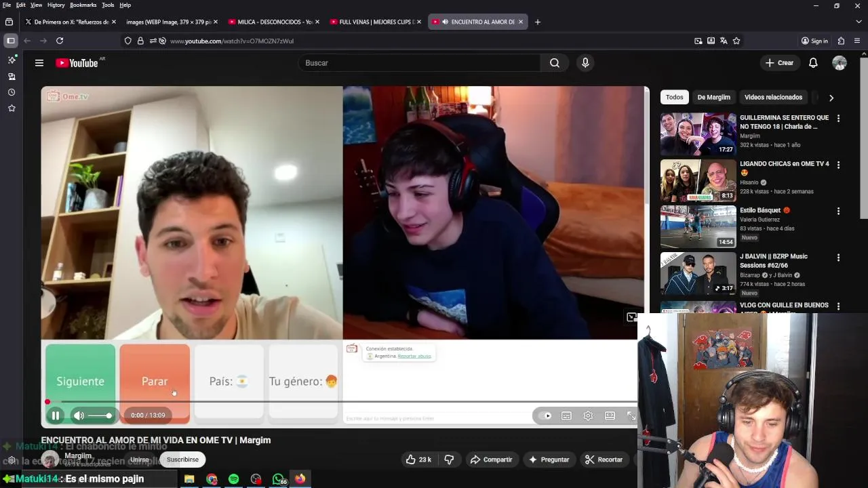Open options for GUILLERMINA SE ENTERO video

838,119
